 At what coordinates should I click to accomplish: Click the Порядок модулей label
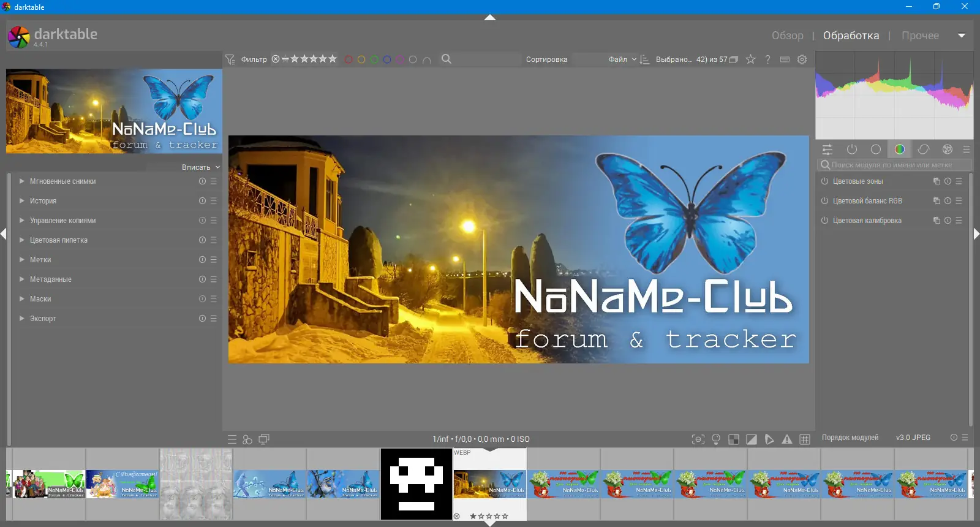pos(850,438)
